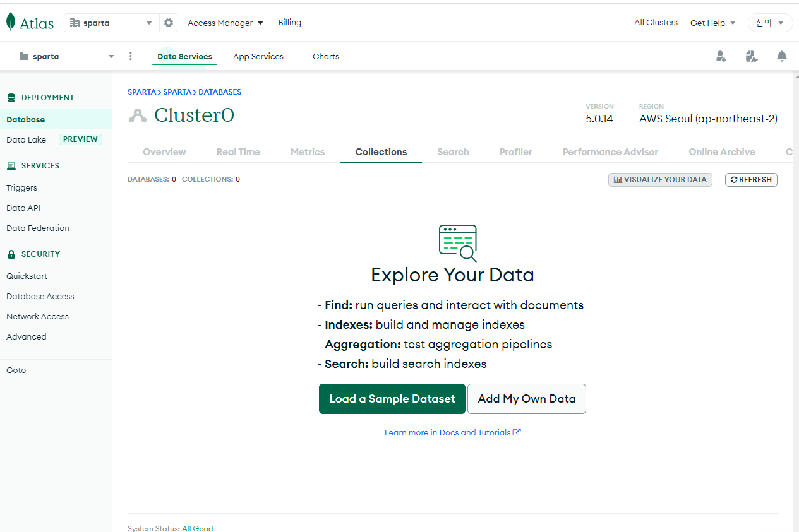The width and height of the screenshot is (799, 532).
Task: Open the cluster Search tab
Action: tap(453, 152)
